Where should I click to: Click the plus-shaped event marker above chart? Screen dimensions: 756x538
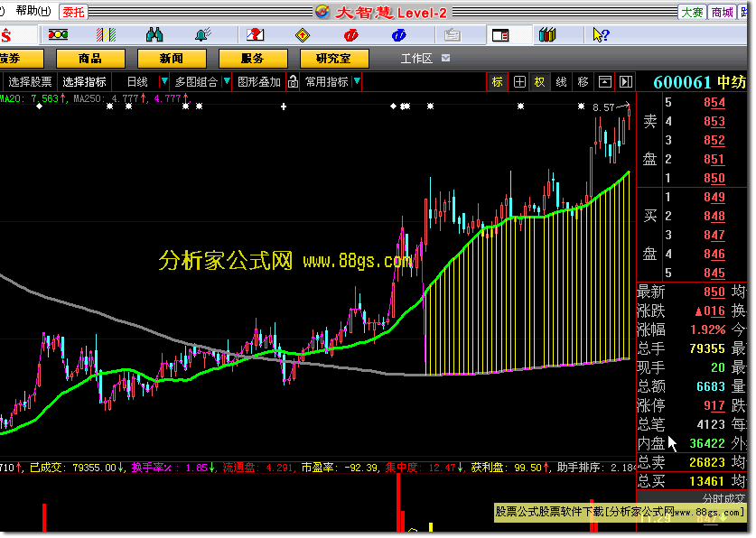click(284, 107)
